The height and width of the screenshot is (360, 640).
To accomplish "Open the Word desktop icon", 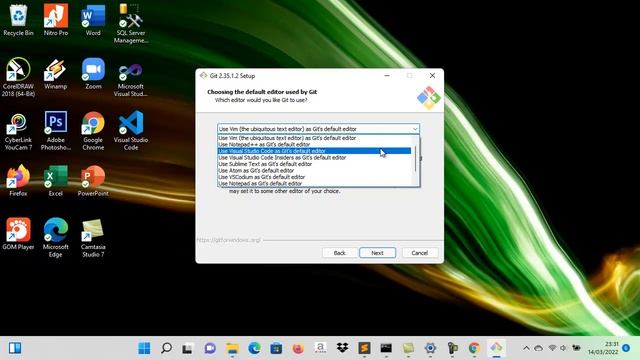I will [x=93, y=20].
